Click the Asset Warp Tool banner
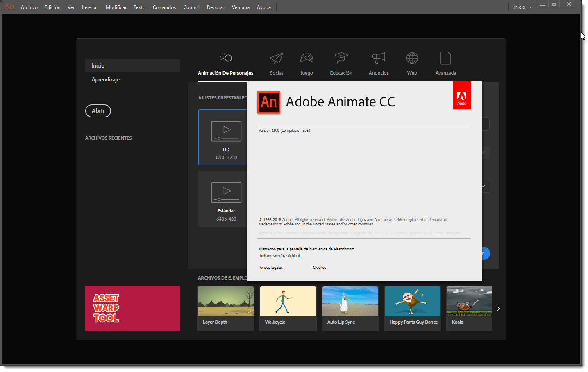This screenshot has height=372, width=588. pos(133,309)
